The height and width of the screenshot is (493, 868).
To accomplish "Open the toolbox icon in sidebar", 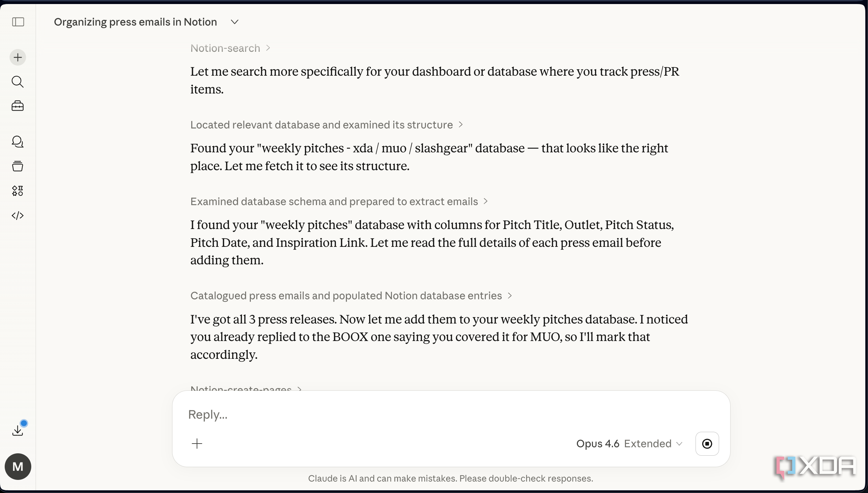I will 17,106.
